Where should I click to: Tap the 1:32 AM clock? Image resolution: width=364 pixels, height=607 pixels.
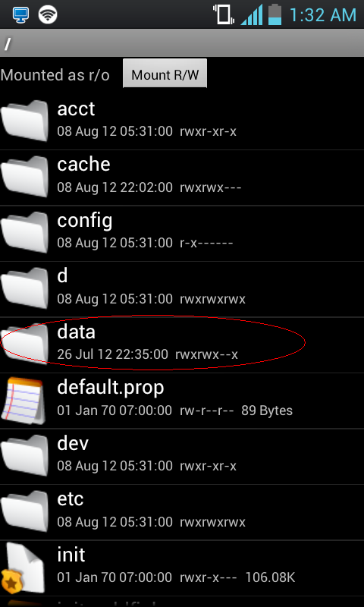point(322,15)
